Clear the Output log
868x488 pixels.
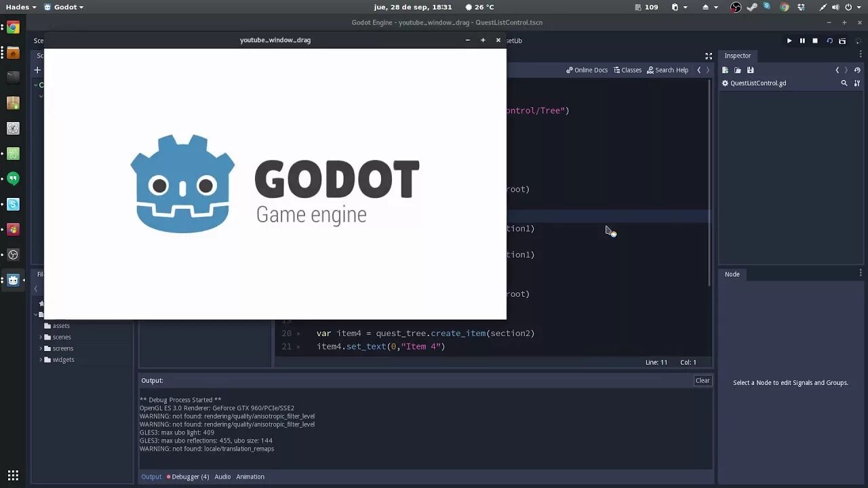click(x=703, y=380)
